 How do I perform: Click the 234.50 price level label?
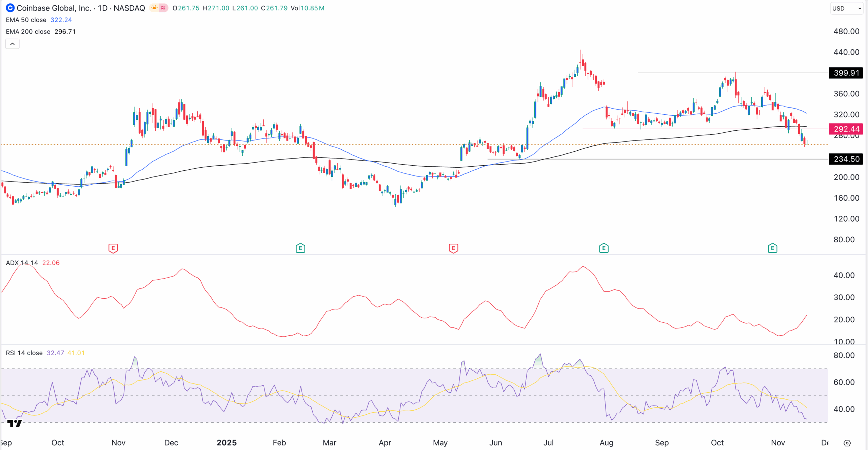tap(846, 159)
